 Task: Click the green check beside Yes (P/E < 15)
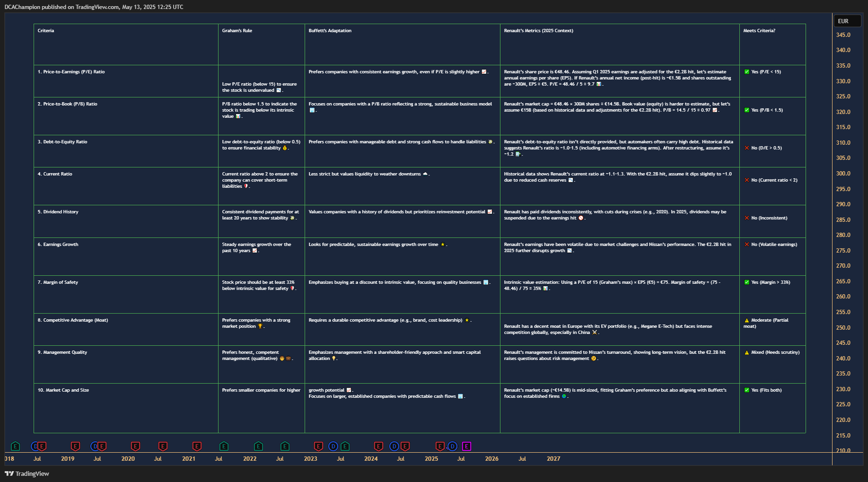[747, 72]
